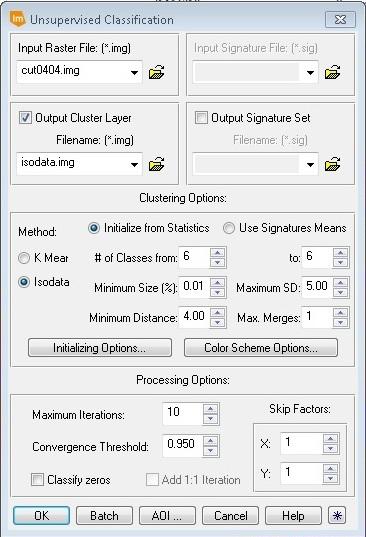Click the Skip Factors Y field
366x537 pixels.
(x=302, y=474)
